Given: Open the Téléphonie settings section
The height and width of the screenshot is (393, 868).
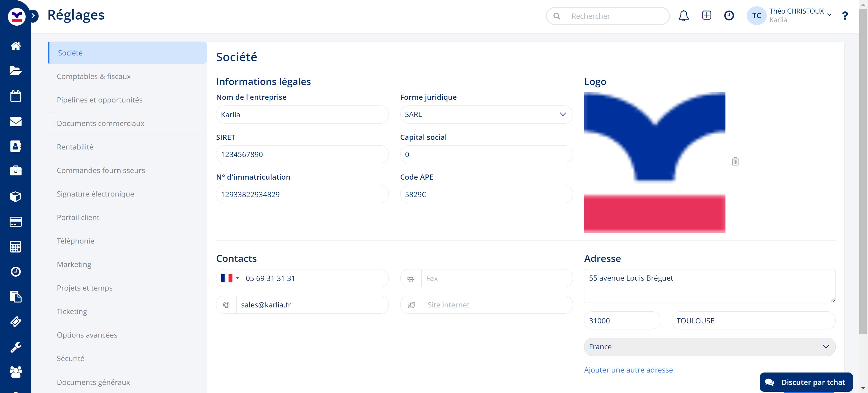Looking at the screenshot, I should 75,241.
